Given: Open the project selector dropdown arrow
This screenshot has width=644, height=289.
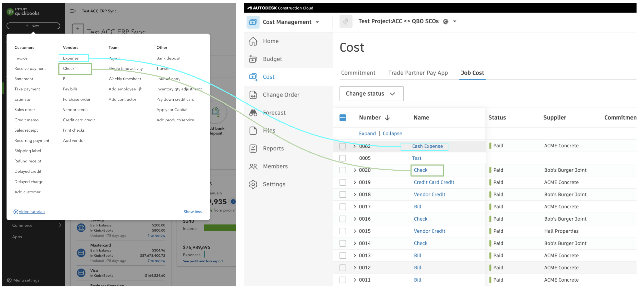Looking at the screenshot, I should pyautogui.click(x=455, y=21).
